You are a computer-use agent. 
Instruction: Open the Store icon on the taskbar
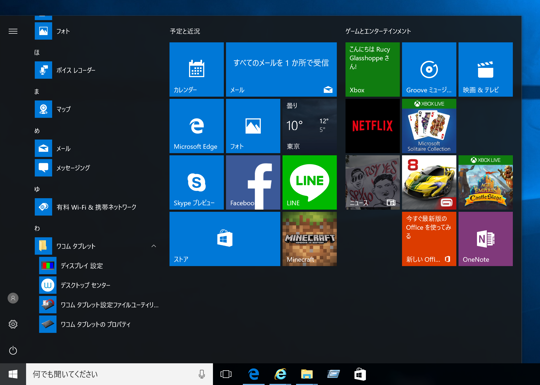(360, 374)
